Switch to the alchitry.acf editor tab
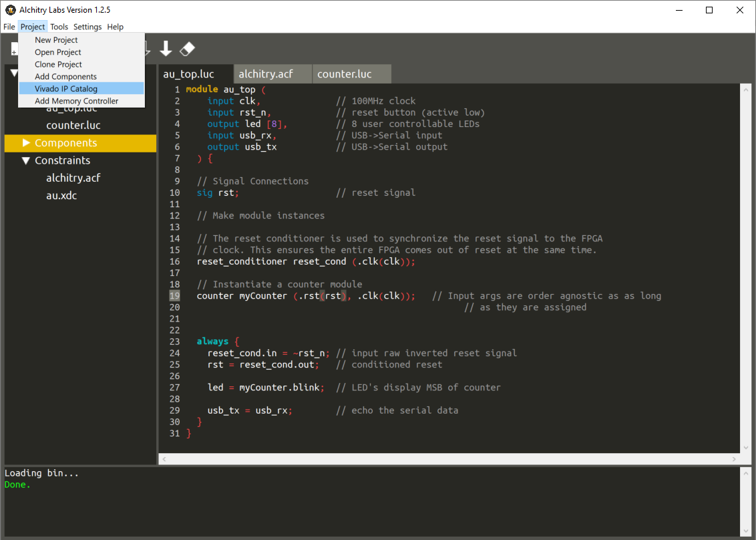 point(273,74)
